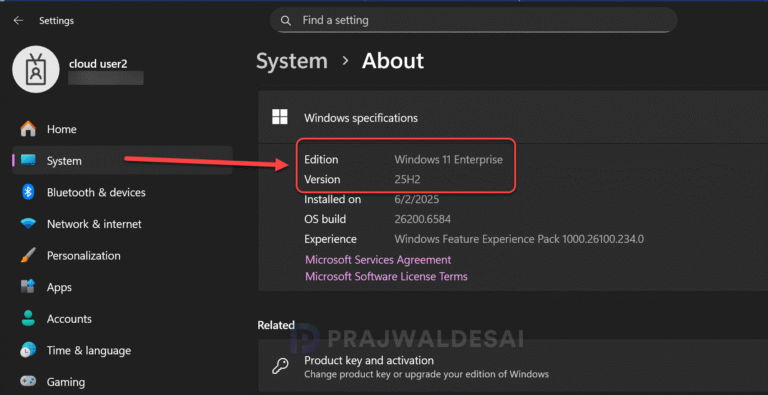Collapse the Windows specifications section header
The height and width of the screenshot is (395, 768).
pyautogui.click(x=513, y=117)
